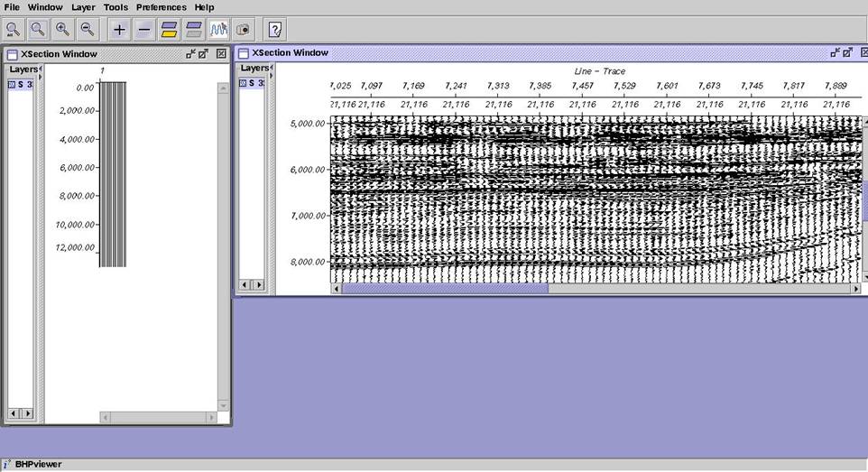
Task: Click trace label 7,889 on the axis
Action: pos(836,86)
